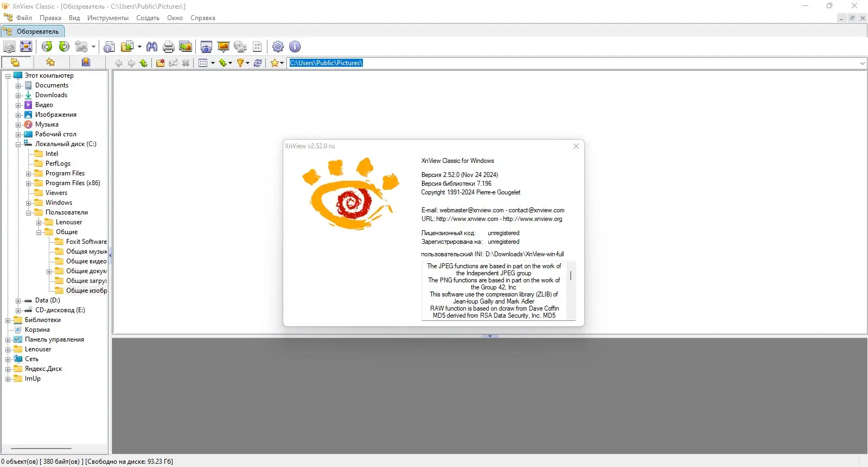The width and height of the screenshot is (868, 467).
Task: Open the Справка menu
Action: [203, 18]
